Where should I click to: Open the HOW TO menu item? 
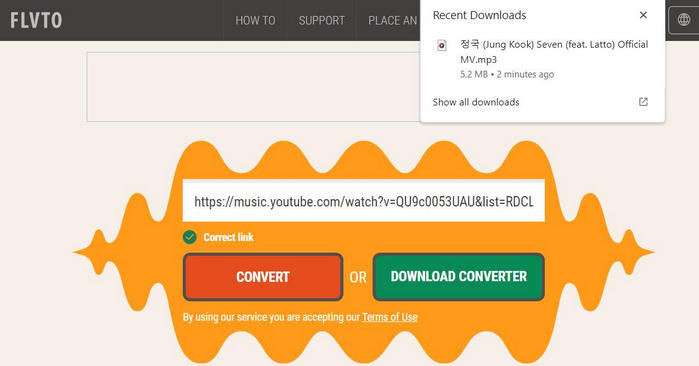tap(255, 21)
